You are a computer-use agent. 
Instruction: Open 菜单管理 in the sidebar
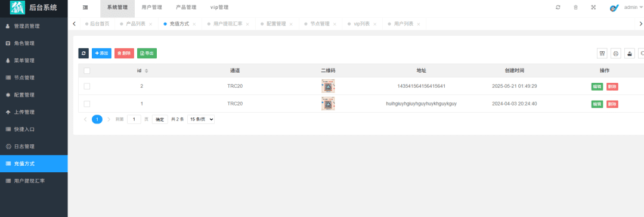point(33,60)
